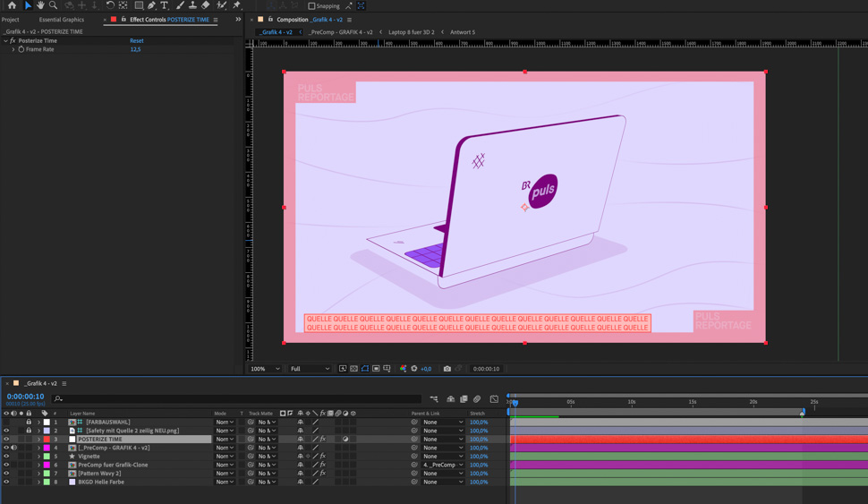Open the 100% magnification dropdown
Viewport: 868px width, 504px height.
[265, 369]
